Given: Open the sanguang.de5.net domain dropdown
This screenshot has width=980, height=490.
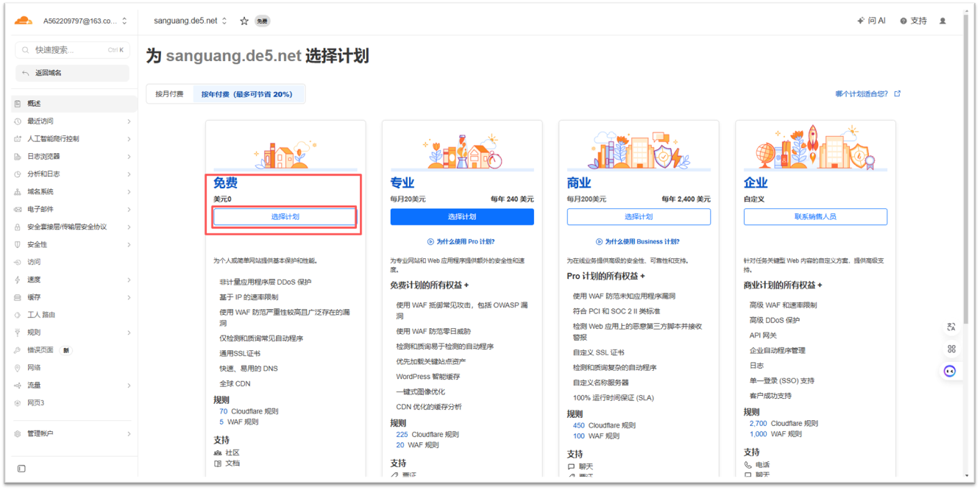Looking at the screenshot, I should 190,21.
